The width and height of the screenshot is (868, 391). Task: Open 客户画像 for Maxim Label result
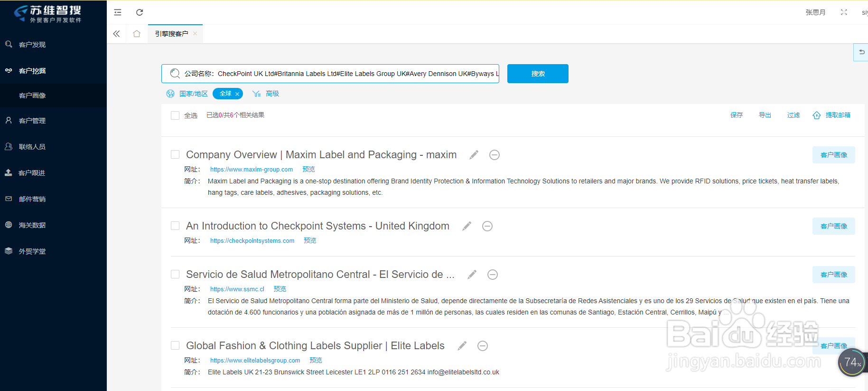click(834, 155)
